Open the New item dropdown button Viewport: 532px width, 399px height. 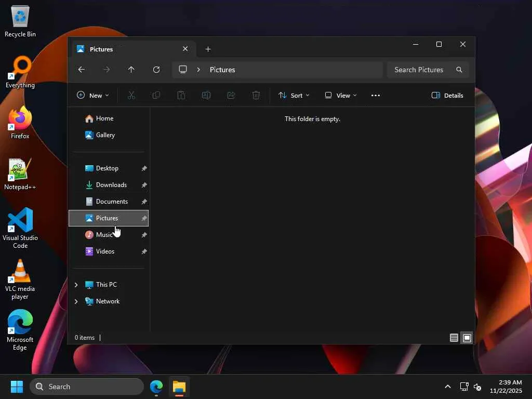point(93,96)
